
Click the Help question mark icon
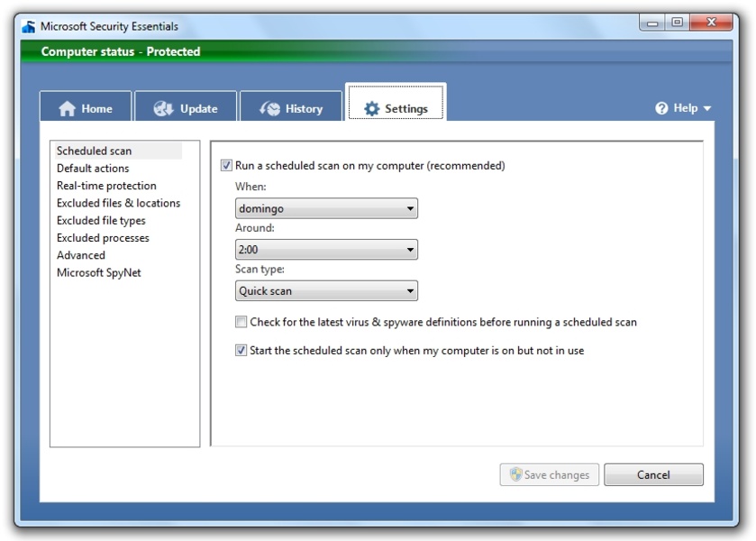point(661,108)
